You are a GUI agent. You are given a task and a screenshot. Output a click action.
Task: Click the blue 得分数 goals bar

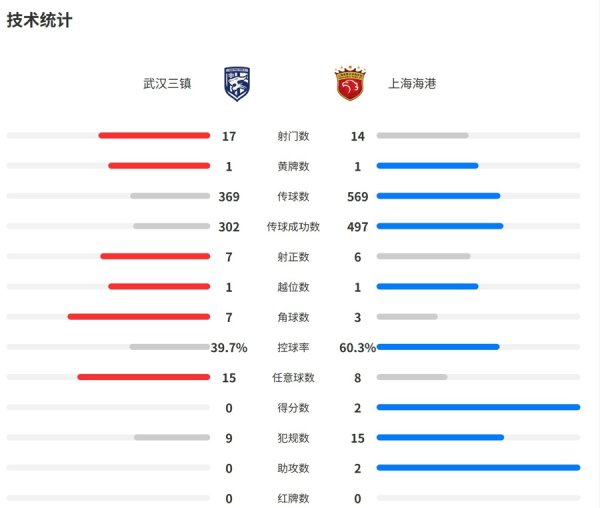[478, 407]
